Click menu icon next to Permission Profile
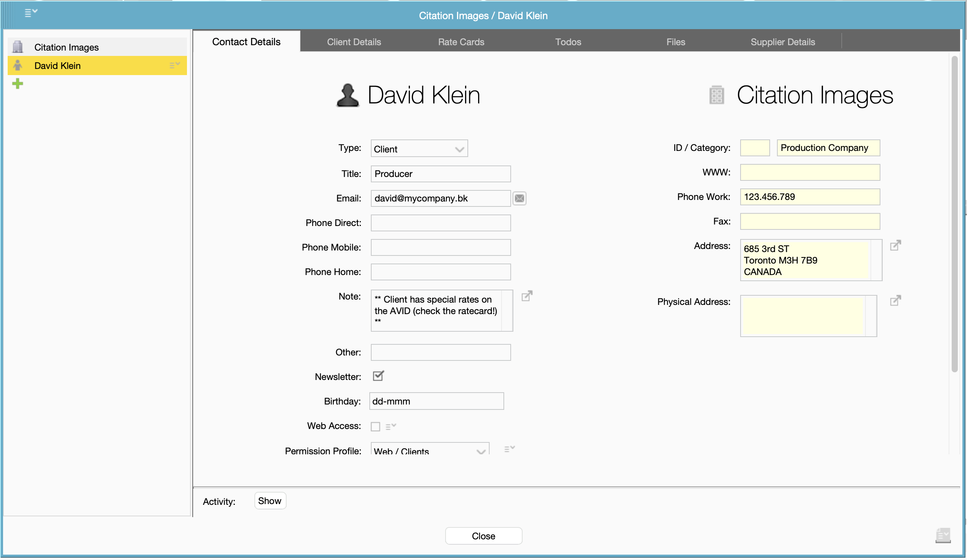Screen dimensions: 967x560 [x=509, y=449]
